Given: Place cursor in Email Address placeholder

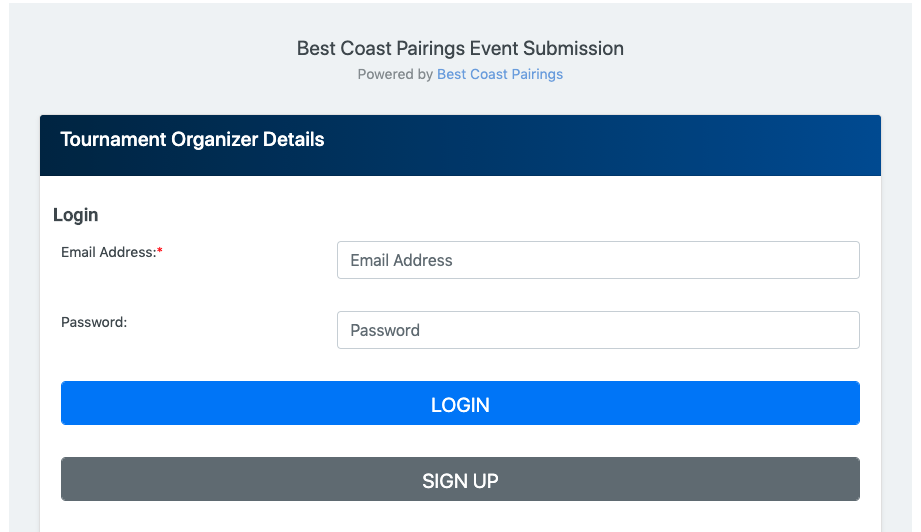Looking at the screenshot, I should (x=401, y=260).
